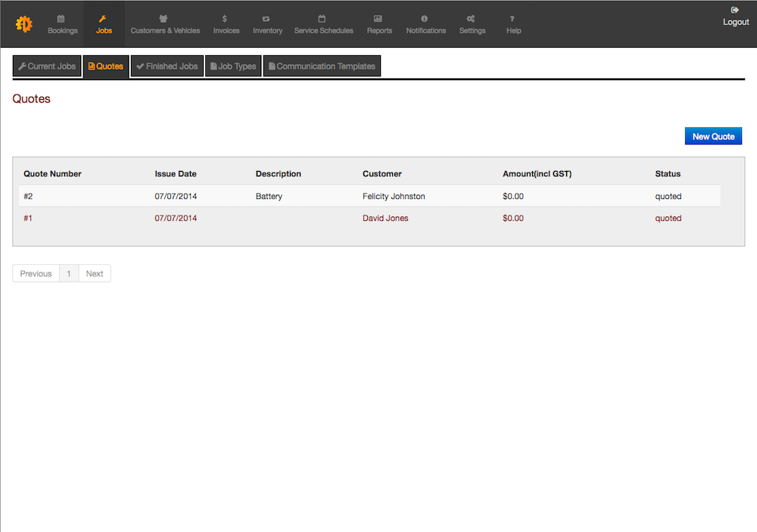Open Help question mark icon
The width and height of the screenshot is (757, 532).
tap(512, 18)
